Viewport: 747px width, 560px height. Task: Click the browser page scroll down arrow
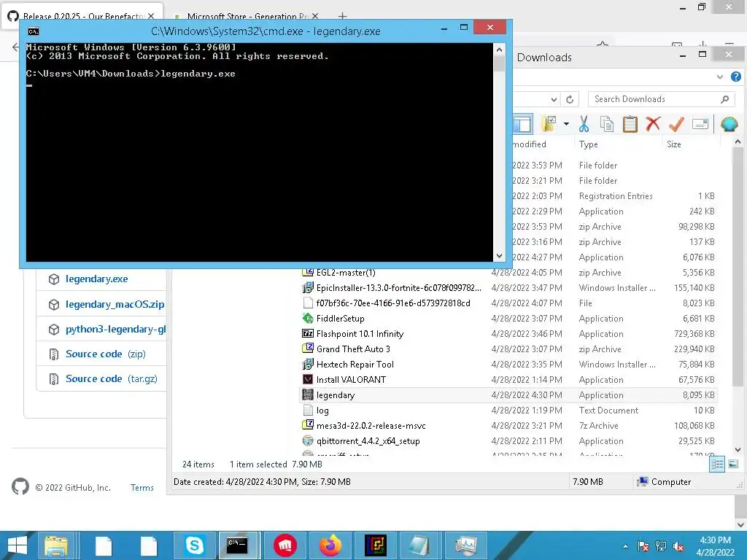coord(740,524)
